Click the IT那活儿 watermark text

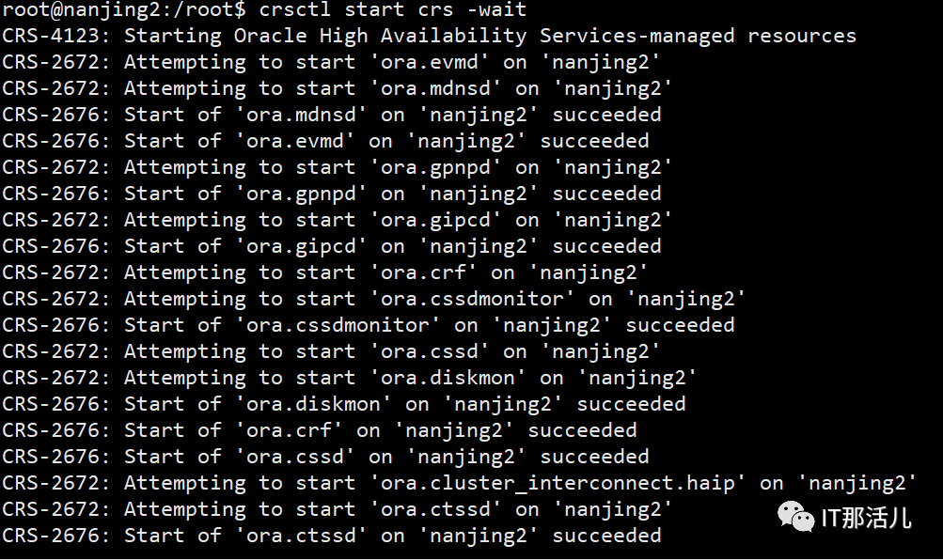pos(866,518)
